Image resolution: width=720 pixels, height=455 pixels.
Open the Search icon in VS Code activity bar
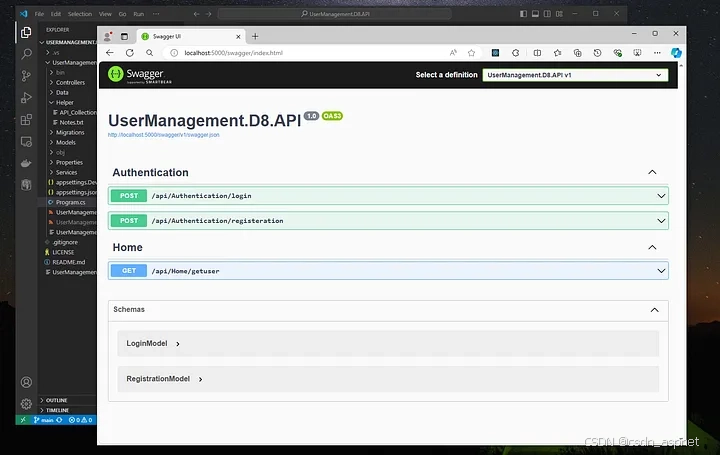[x=26, y=54]
